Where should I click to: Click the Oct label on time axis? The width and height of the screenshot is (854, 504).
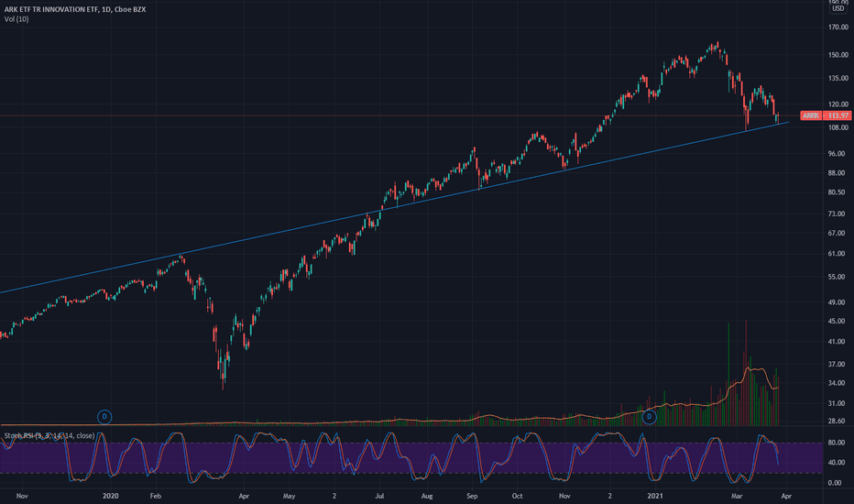[x=518, y=496]
